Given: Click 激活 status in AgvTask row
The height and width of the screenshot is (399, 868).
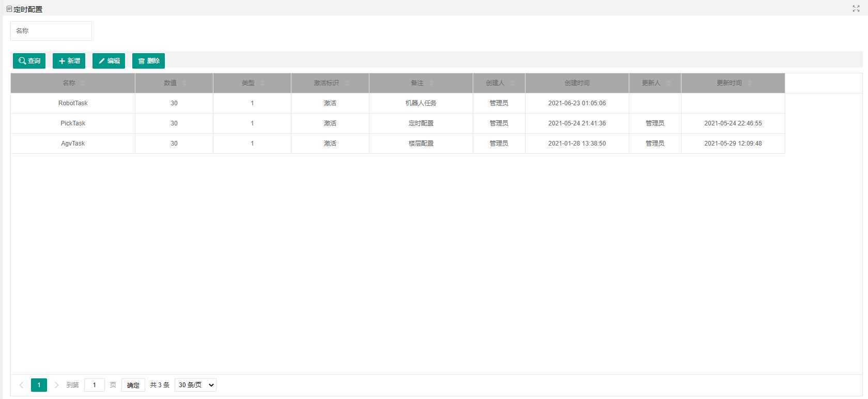Looking at the screenshot, I should [330, 143].
